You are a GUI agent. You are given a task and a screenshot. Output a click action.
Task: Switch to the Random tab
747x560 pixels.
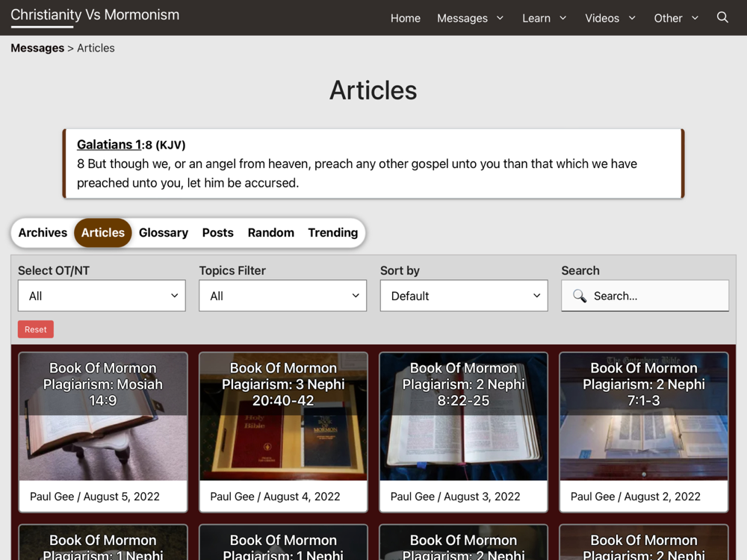click(270, 232)
